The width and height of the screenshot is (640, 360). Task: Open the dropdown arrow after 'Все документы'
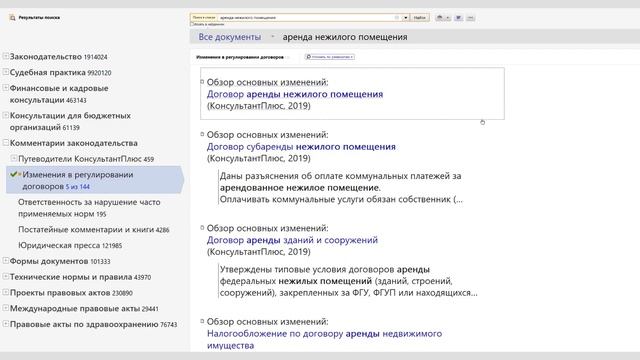[x=273, y=37]
